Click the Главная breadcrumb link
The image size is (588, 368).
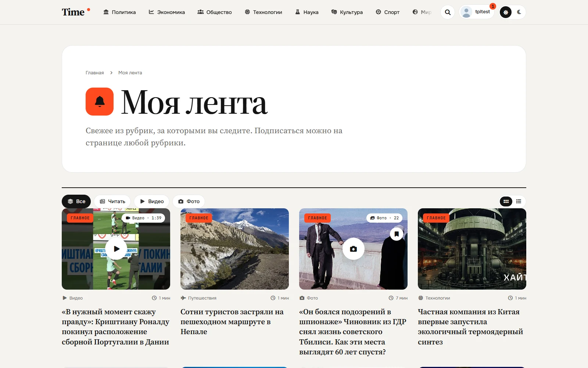[x=95, y=73]
